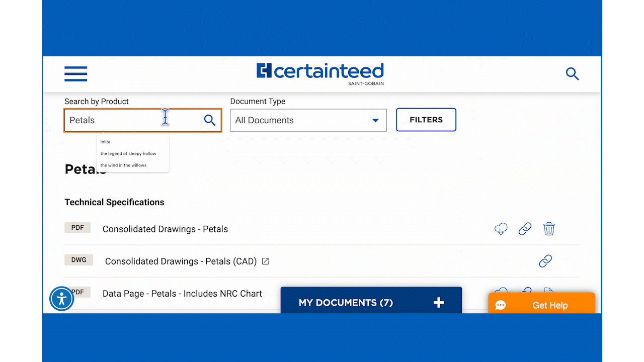Screen dimensions: 644x362
Task: Open the hamburger navigation menu
Action: 75,74
